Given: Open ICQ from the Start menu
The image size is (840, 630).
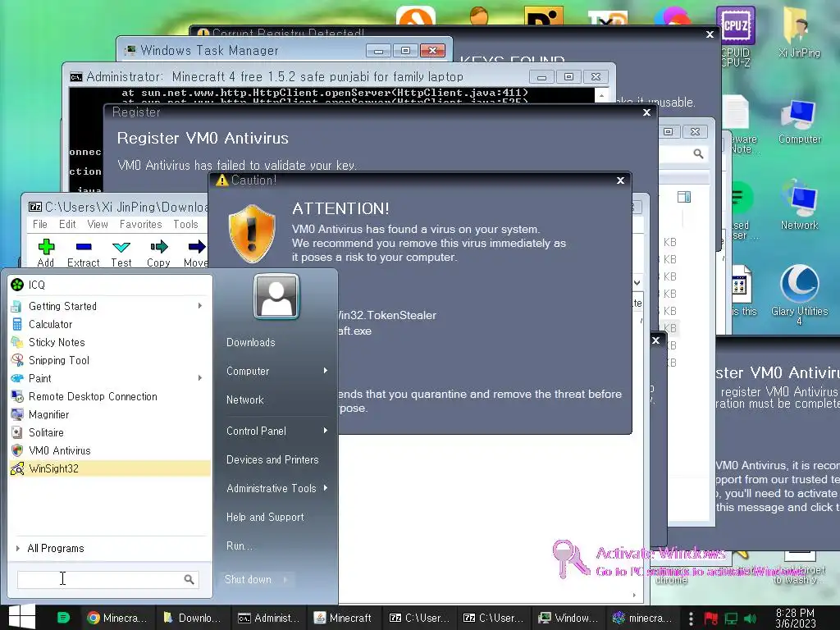Looking at the screenshot, I should click(110, 285).
